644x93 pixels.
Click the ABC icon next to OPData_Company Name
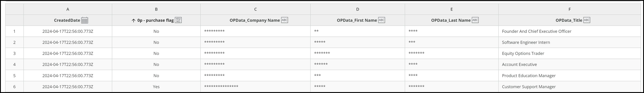click(x=284, y=20)
